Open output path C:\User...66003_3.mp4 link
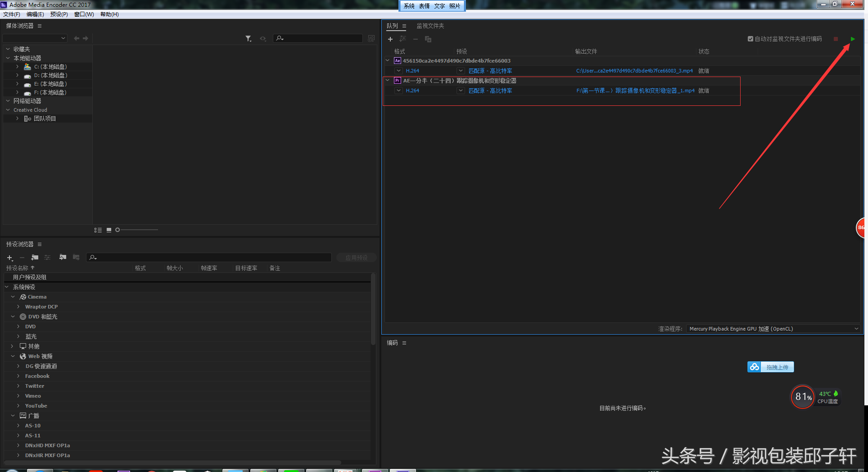The width and height of the screenshot is (868, 472). point(634,71)
